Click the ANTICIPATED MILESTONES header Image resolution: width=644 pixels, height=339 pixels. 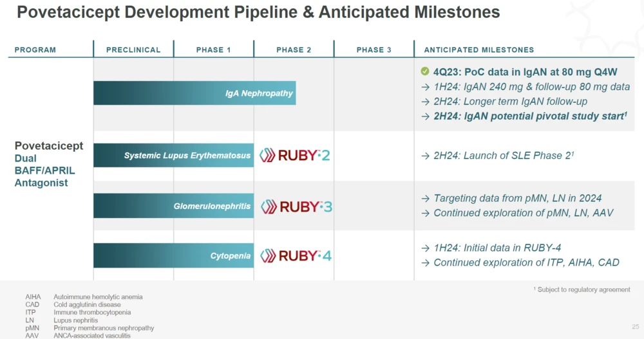coord(478,50)
